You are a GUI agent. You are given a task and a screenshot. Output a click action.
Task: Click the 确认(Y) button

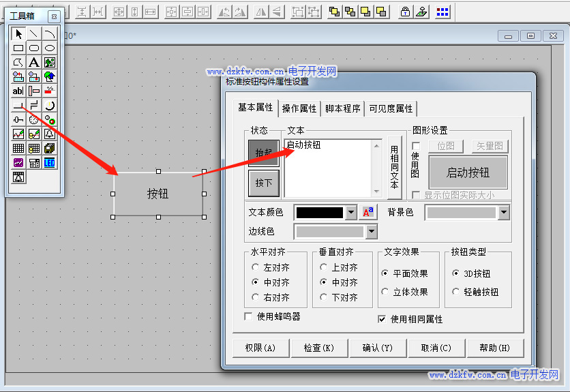pos(377,348)
